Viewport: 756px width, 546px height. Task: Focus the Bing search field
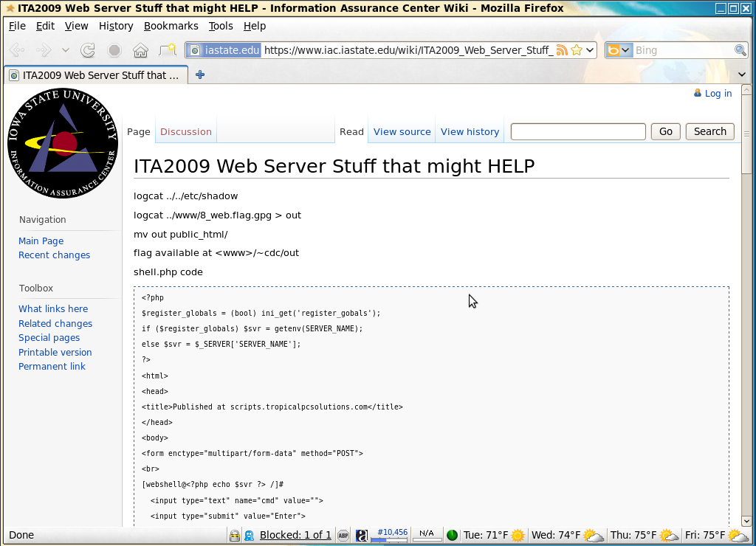click(683, 50)
